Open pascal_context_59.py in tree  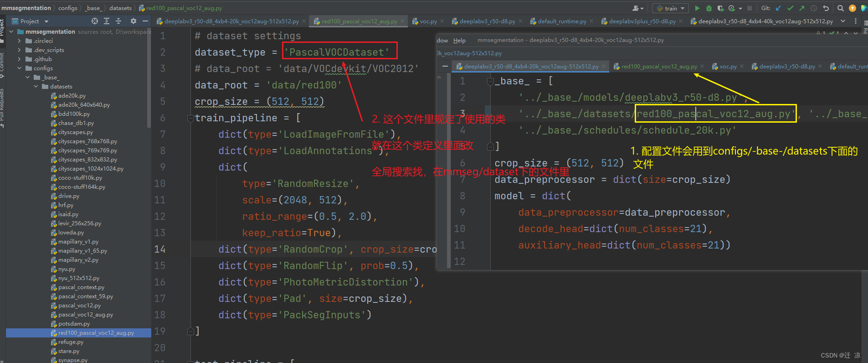pos(85,296)
